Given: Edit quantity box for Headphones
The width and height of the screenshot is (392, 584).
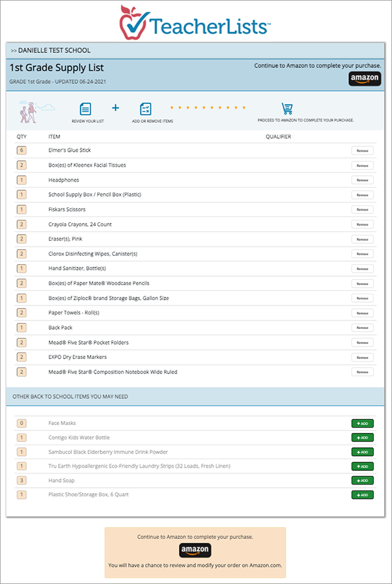Looking at the screenshot, I should coord(22,180).
